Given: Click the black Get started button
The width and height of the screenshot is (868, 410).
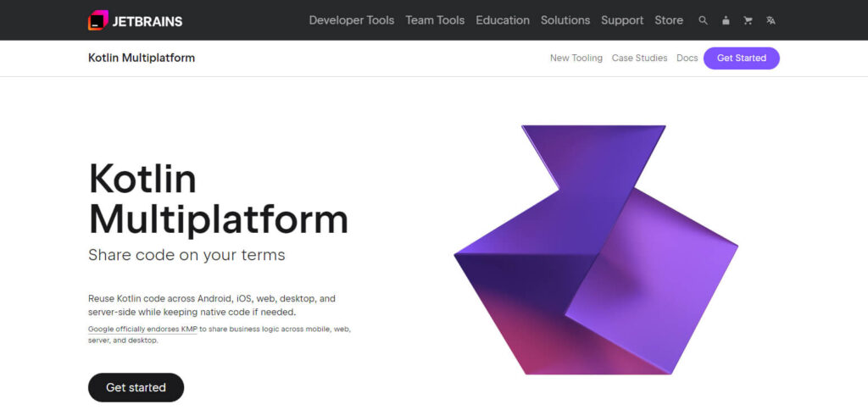Looking at the screenshot, I should click(136, 387).
